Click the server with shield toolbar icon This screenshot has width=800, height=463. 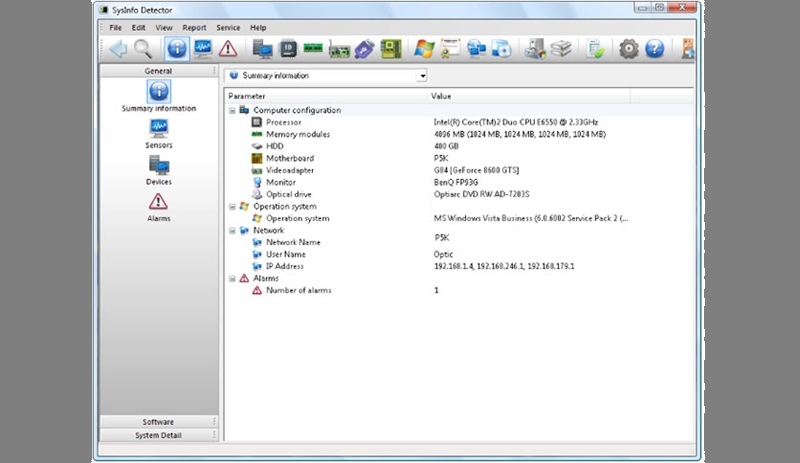[535, 49]
